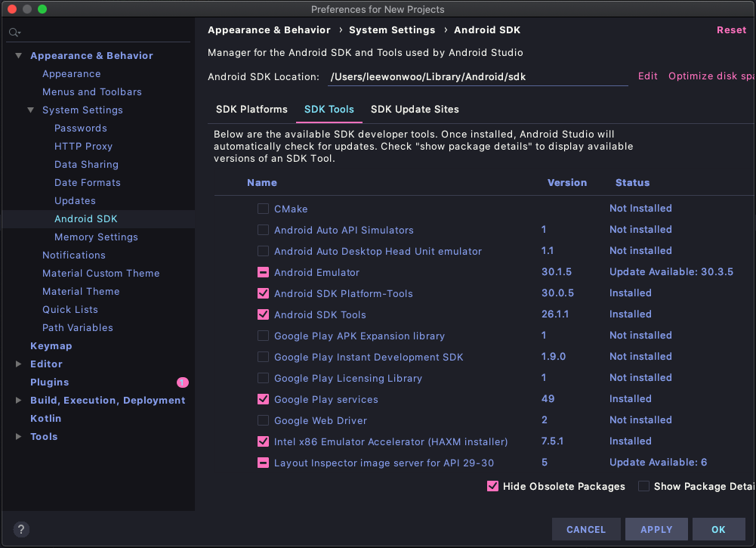The width and height of the screenshot is (756, 548).
Task: Check Google Play APK Expansion library
Action: pos(263,336)
